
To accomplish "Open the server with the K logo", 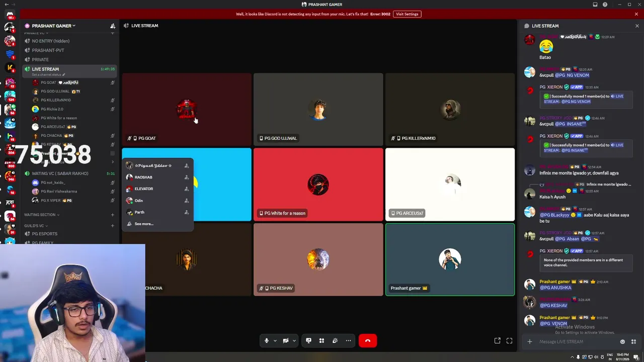I will [10, 67].
